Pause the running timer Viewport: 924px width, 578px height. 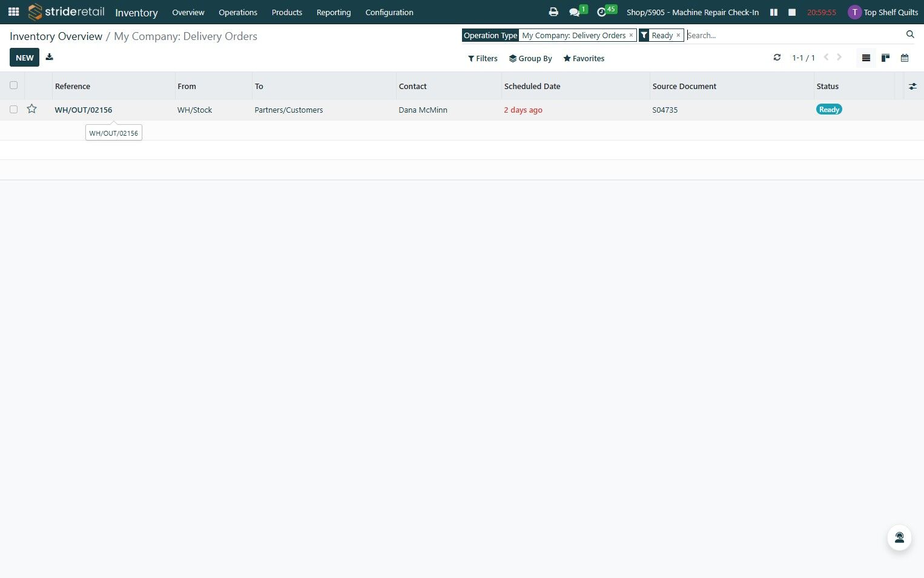[774, 12]
